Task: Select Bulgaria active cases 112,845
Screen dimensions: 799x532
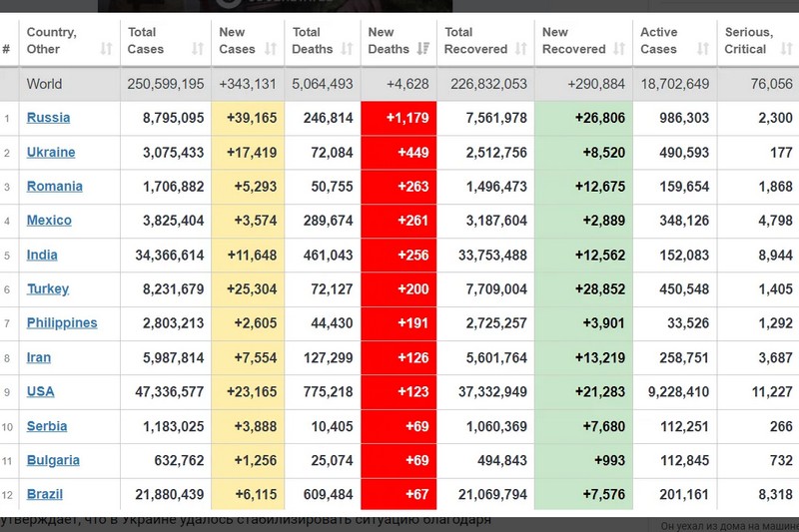Action: [684, 461]
